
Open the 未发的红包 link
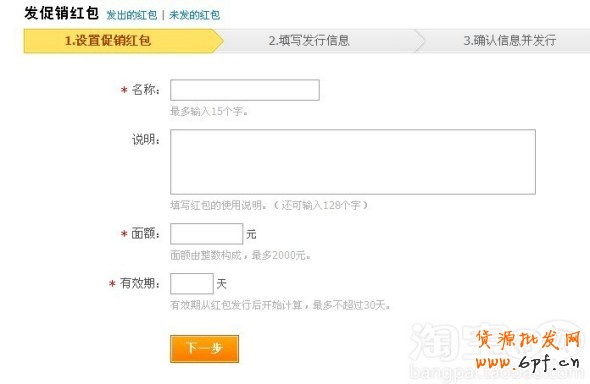click(x=195, y=15)
